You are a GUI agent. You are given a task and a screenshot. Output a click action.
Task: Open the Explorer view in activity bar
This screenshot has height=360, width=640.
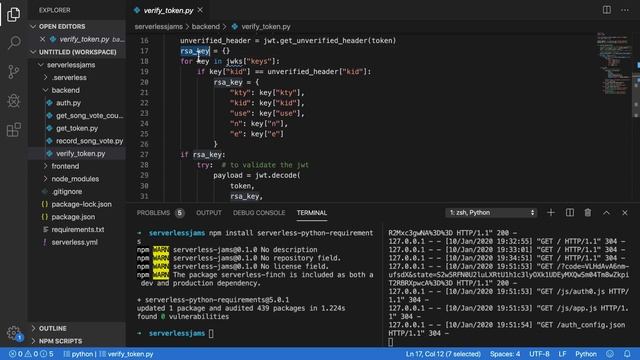(13, 15)
